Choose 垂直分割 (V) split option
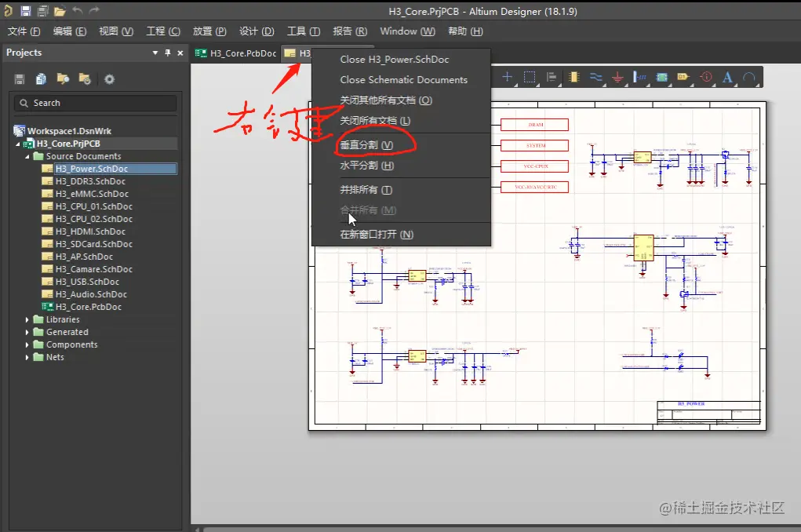Screen dimensions: 801x532 pyautogui.click(x=366, y=145)
